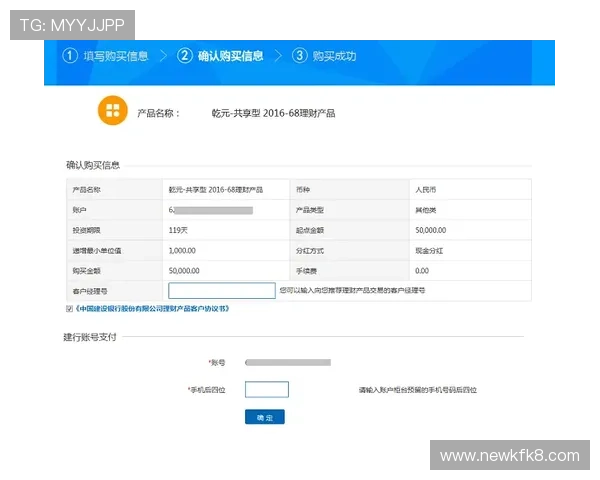Click the 人民币 currency value
This screenshot has width=600, height=480.
click(426, 189)
